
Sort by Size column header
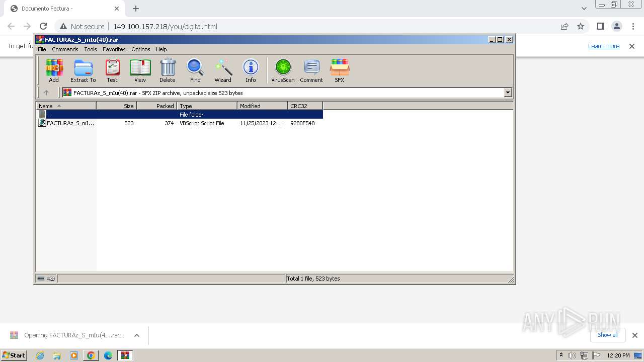[x=116, y=106]
